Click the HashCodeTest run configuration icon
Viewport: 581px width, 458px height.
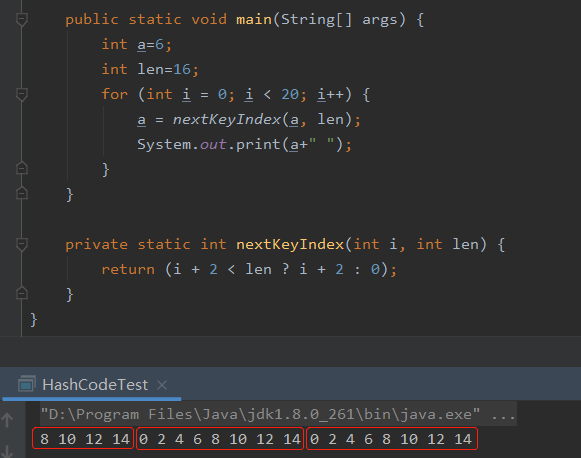tap(27, 384)
